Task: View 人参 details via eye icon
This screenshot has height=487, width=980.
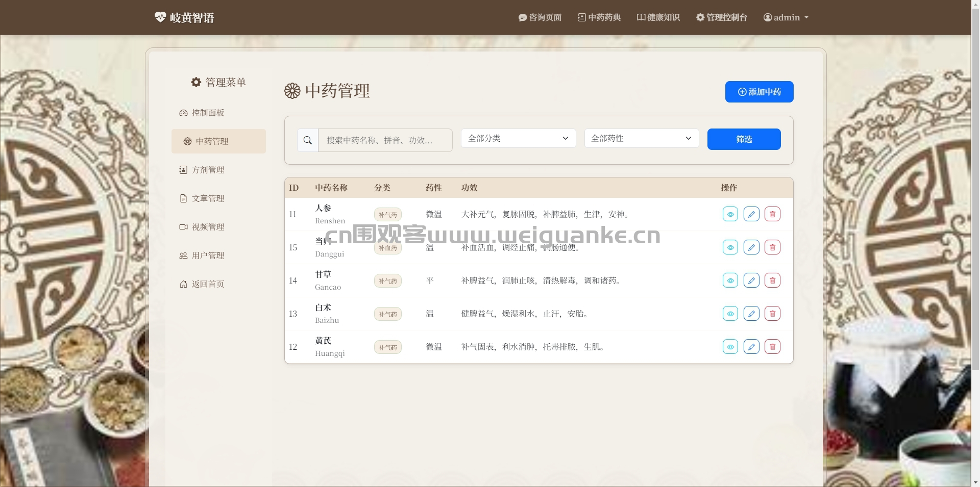Action: [x=730, y=214]
